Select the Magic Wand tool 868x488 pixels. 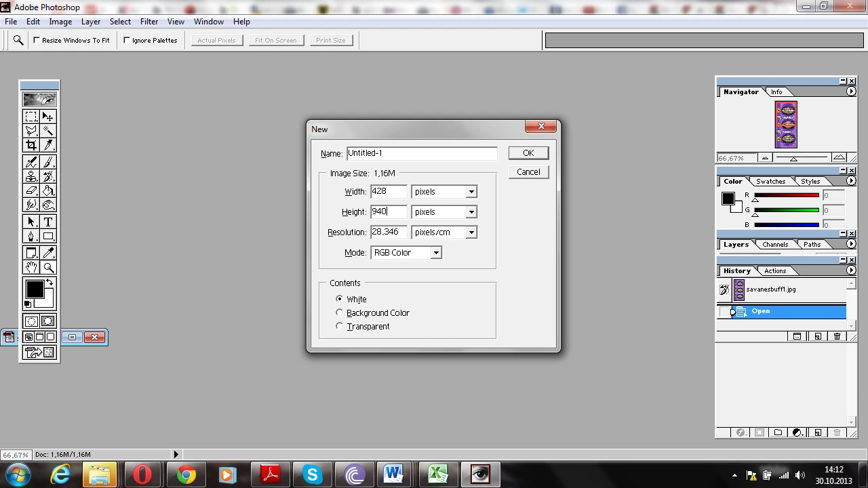[x=47, y=131]
